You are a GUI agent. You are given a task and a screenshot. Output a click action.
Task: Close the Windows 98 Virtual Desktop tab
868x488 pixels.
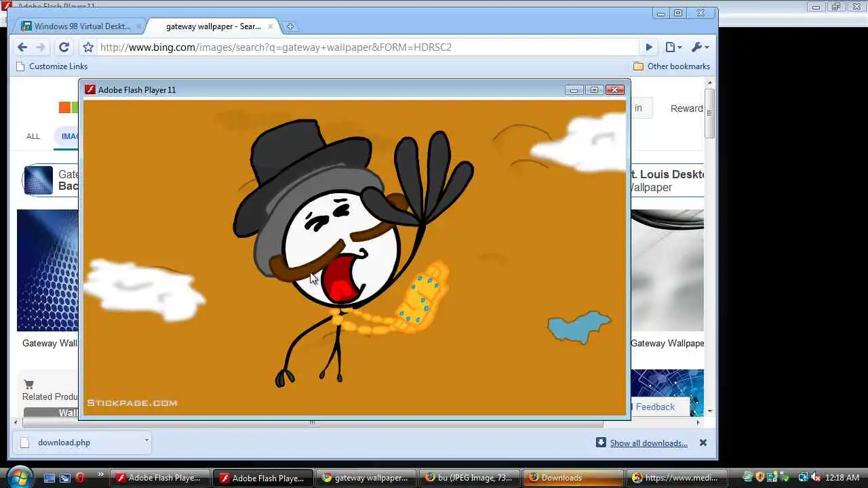coord(139,26)
